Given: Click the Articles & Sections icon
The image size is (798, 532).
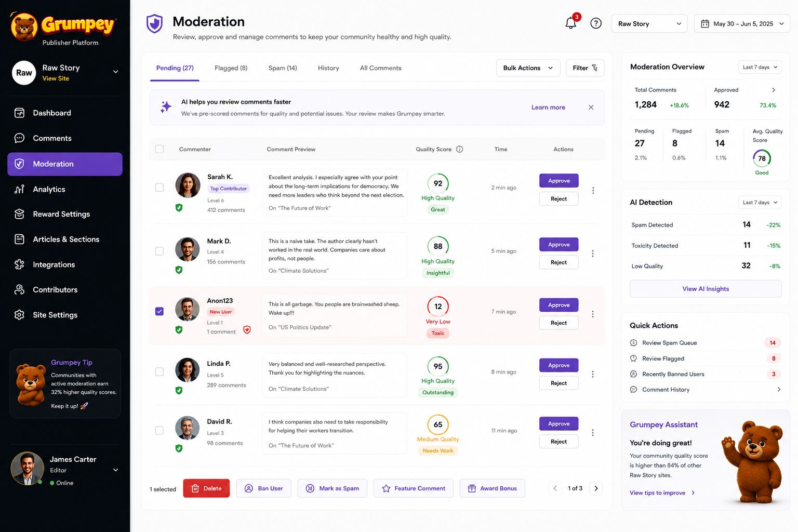Looking at the screenshot, I should pos(20,240).
